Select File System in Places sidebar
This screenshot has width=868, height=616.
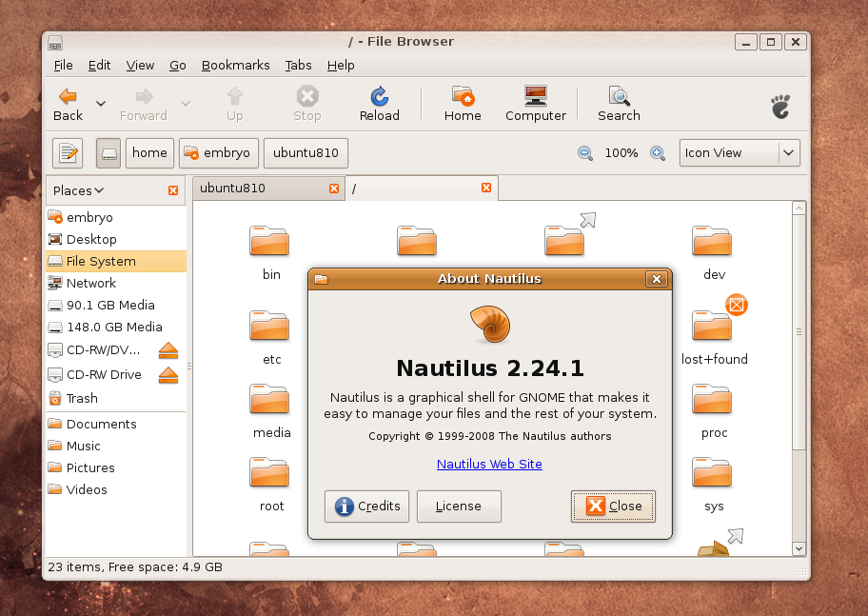(x=116, y=262)
